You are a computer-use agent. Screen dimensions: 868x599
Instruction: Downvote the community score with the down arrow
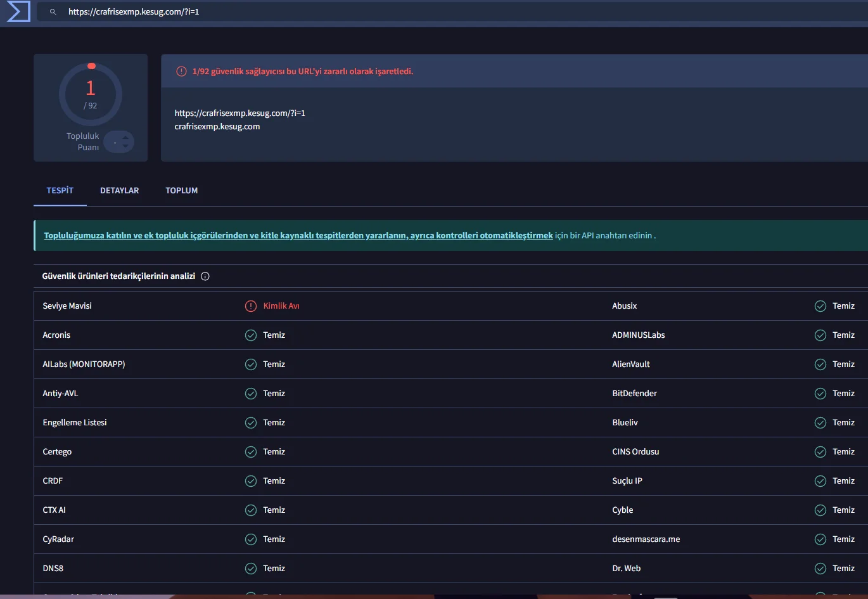coord(125,146)
